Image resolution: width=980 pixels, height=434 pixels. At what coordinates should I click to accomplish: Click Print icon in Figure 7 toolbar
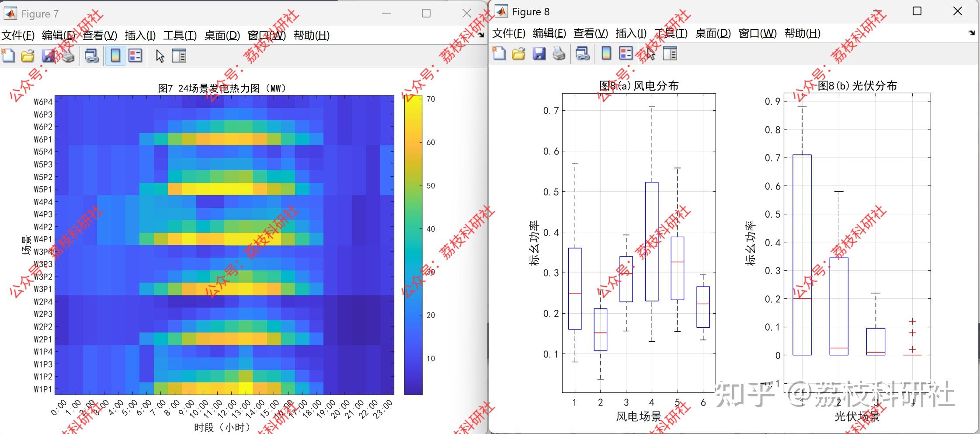68,56
